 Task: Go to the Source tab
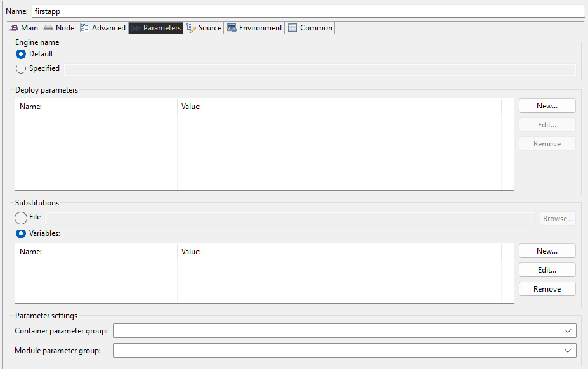pyautogui.click(x=204, y=28)
